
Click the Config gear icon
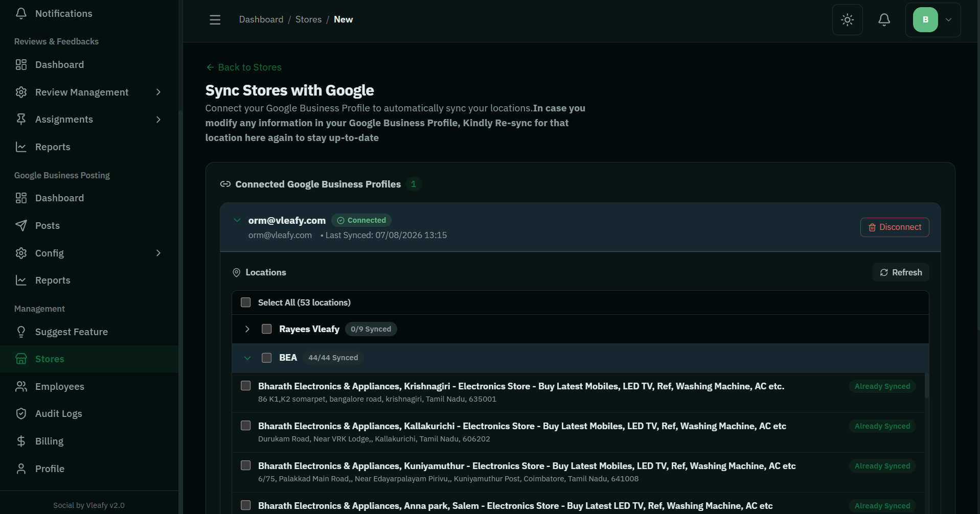(x=21, y=253)
